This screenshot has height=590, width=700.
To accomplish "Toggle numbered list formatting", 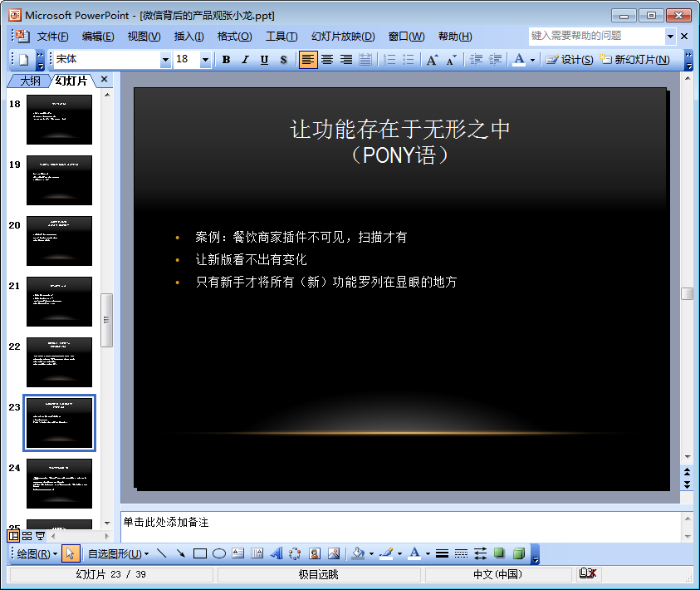I will coord(389,59).
